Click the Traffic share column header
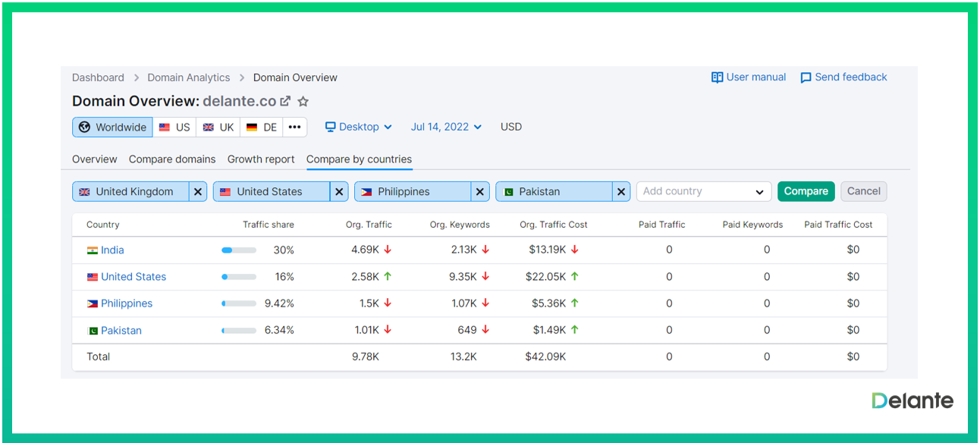The height and width of the screenshot is (443, 980). pos(269,225)
